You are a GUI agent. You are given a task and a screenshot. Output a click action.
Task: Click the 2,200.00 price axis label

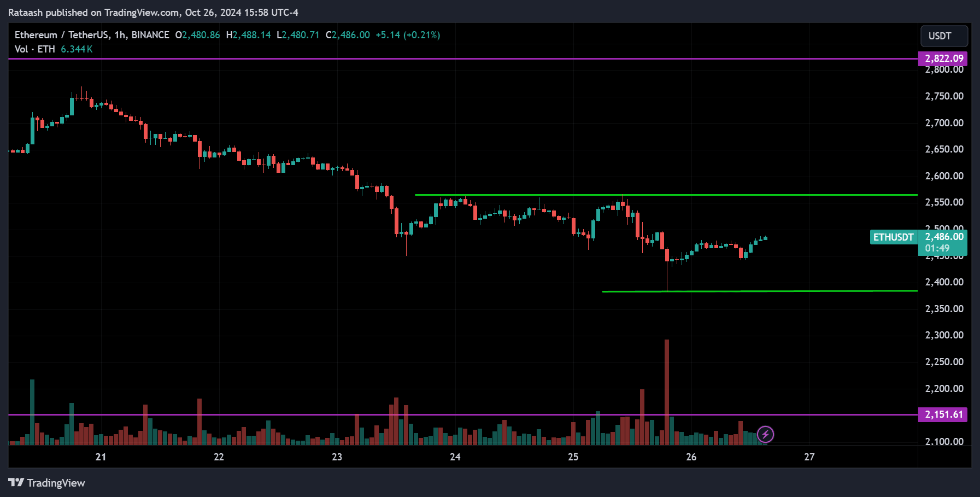pyautogui.click(x=944, y=389)
